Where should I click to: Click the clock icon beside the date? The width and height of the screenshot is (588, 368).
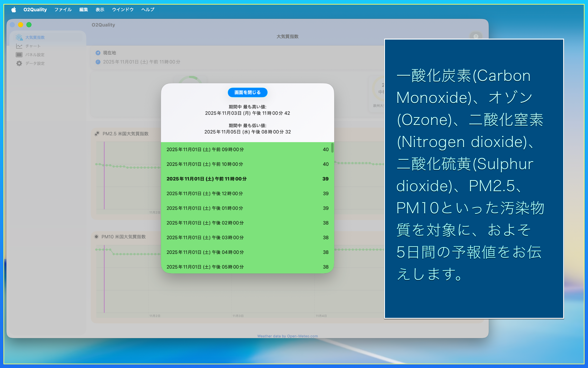click(x=98, y=62)
